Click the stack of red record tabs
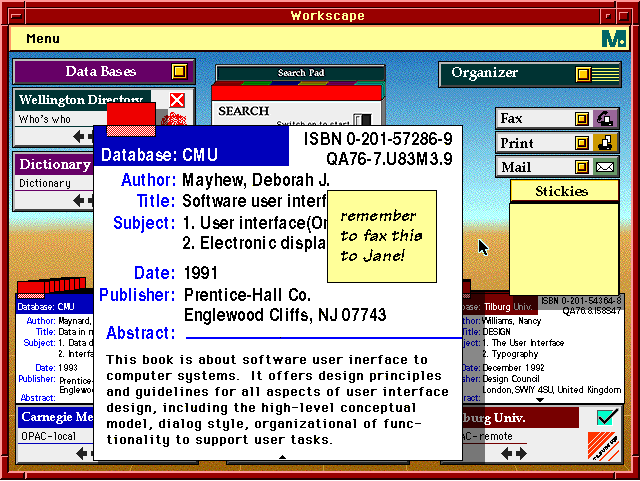Image resolution: width=640 pixels, height=481 pixels. point(52,285)
